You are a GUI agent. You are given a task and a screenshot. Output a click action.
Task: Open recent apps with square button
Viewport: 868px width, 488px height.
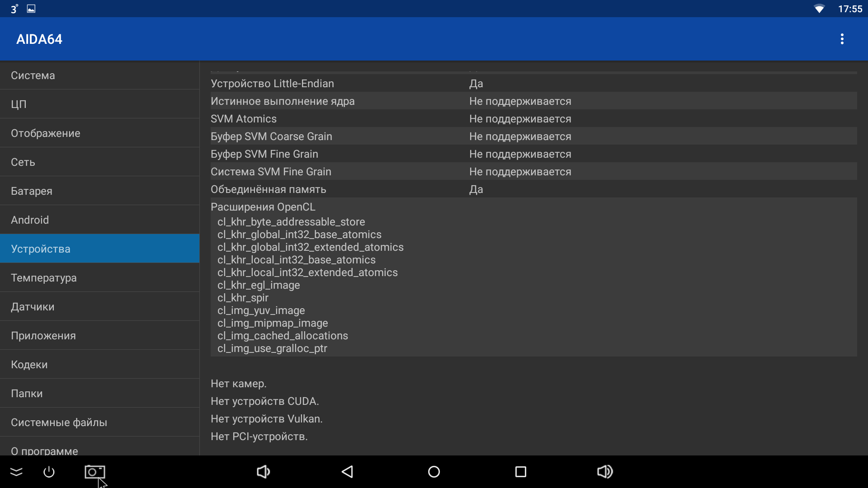point(521,472)
